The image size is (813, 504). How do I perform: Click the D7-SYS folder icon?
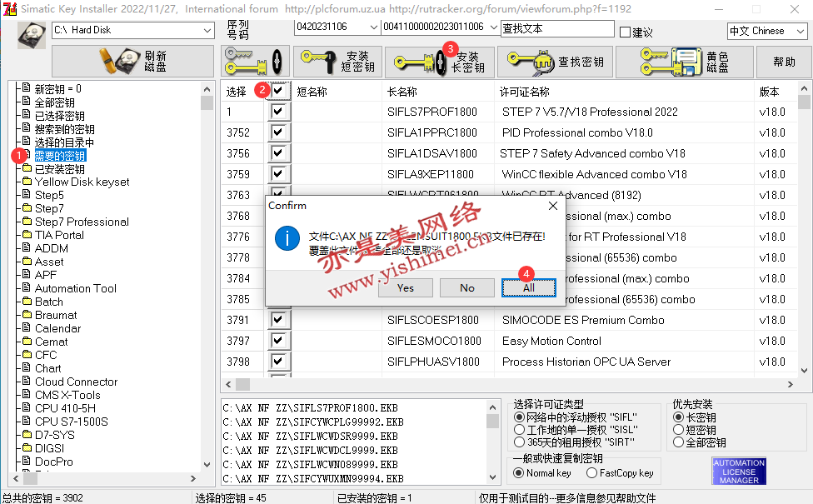27,435
